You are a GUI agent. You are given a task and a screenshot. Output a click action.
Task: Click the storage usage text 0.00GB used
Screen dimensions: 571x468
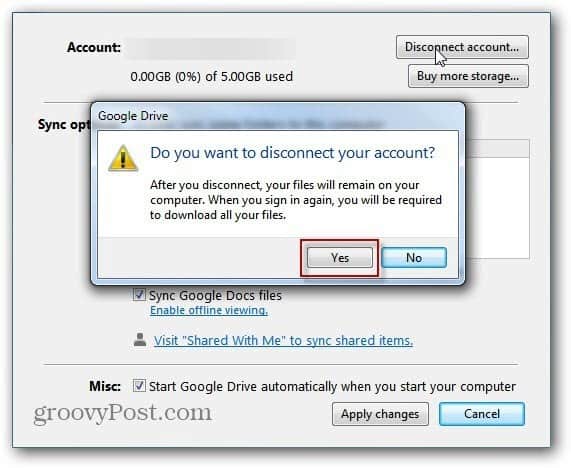click(x=212, y=76)
